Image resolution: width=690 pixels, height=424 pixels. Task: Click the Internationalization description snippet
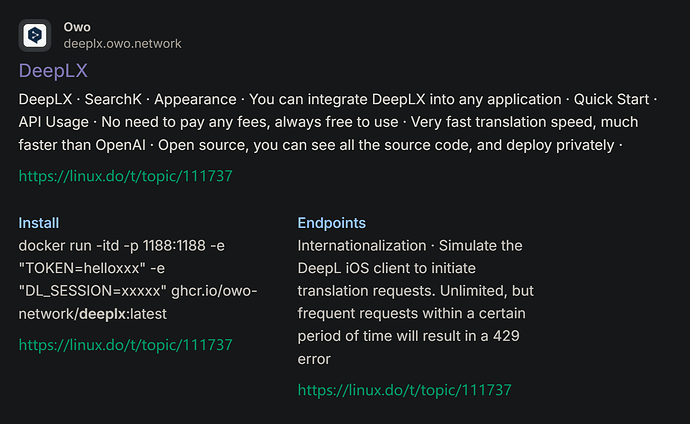[415, 302]
